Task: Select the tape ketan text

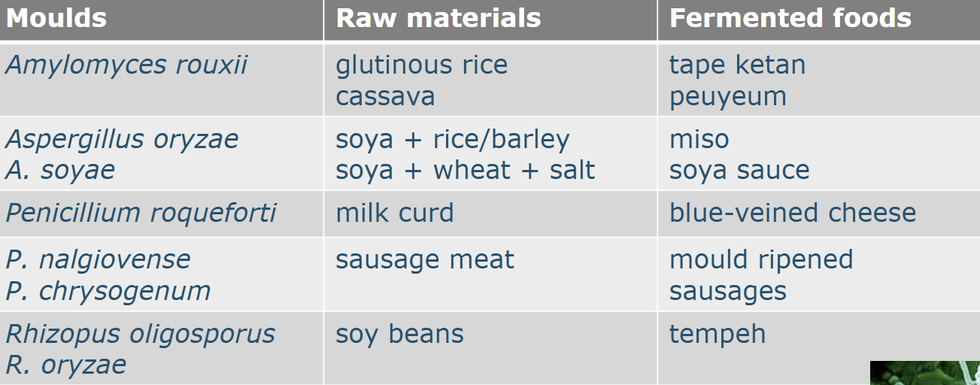Action: click(x=737, y=65)
